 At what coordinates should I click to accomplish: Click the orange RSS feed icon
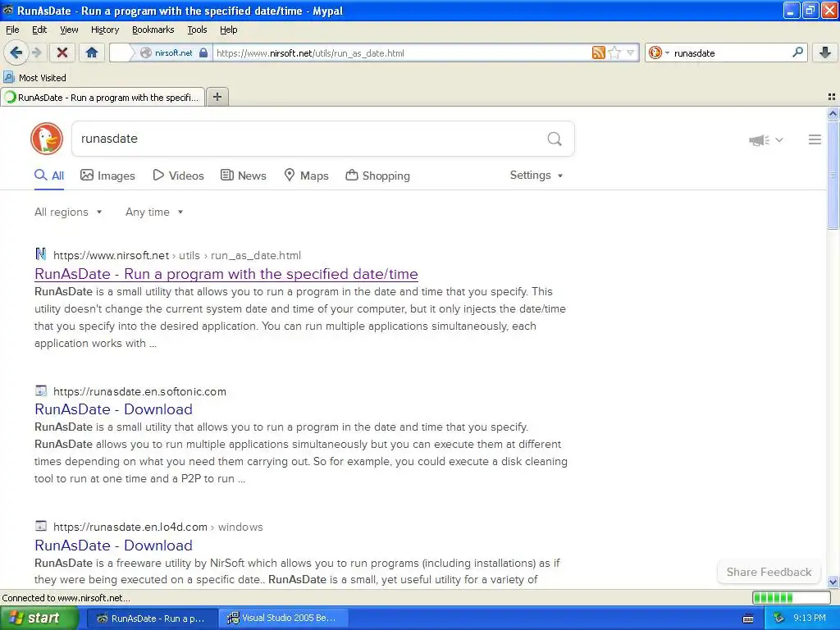point(598,52)
